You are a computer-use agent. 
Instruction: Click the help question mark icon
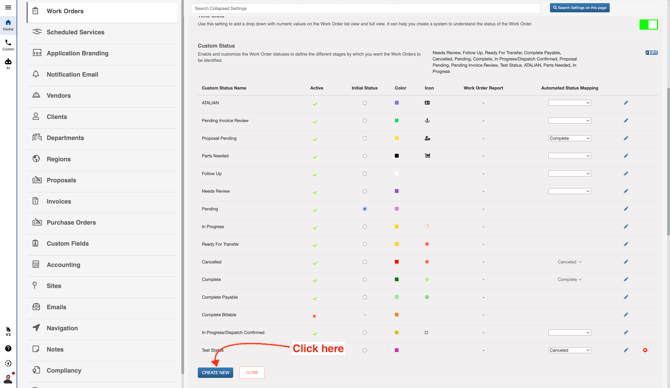pyautogui.click(x=8, y=348)
